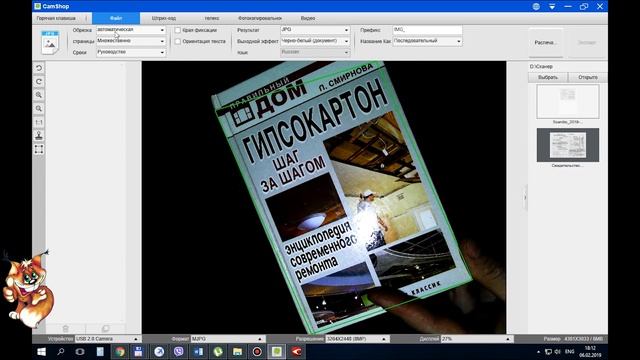
Task: Rotate image clockwise with left toolbar icon
Action: [x=39, y=82]
